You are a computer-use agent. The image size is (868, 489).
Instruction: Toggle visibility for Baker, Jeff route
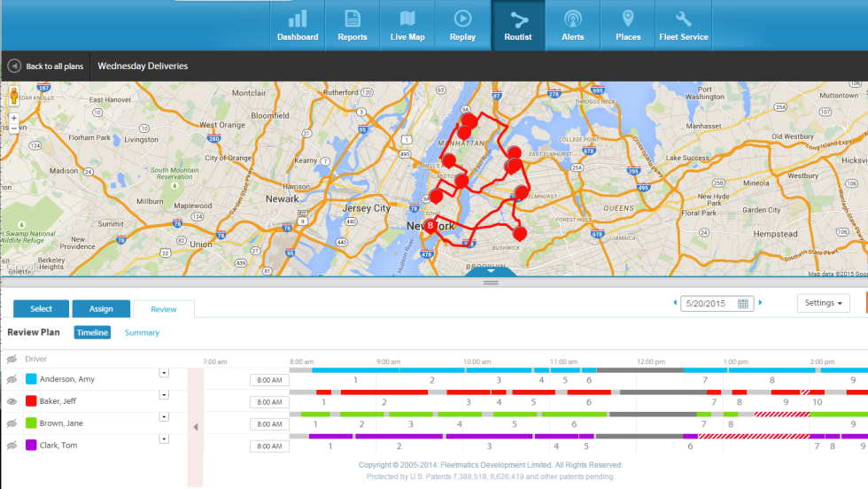[12, 401]
